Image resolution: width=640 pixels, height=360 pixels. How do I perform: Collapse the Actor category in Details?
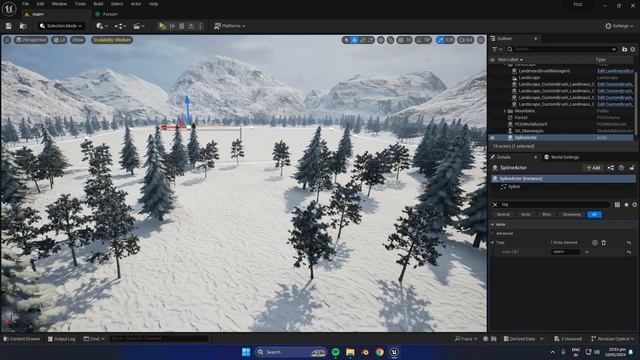tap(493, 224)
